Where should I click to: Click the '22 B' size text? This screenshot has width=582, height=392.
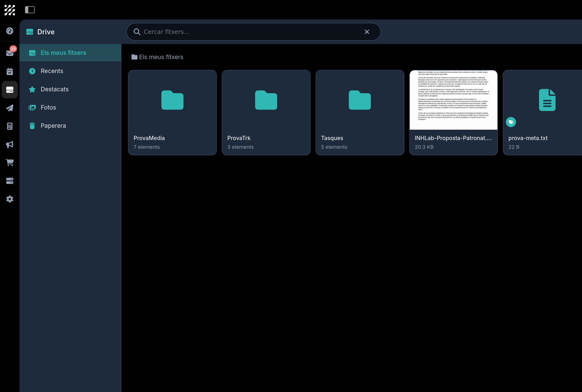pos(514,147)
